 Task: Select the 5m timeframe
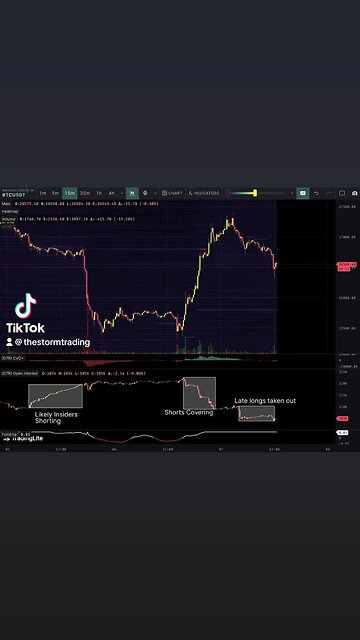55,193
